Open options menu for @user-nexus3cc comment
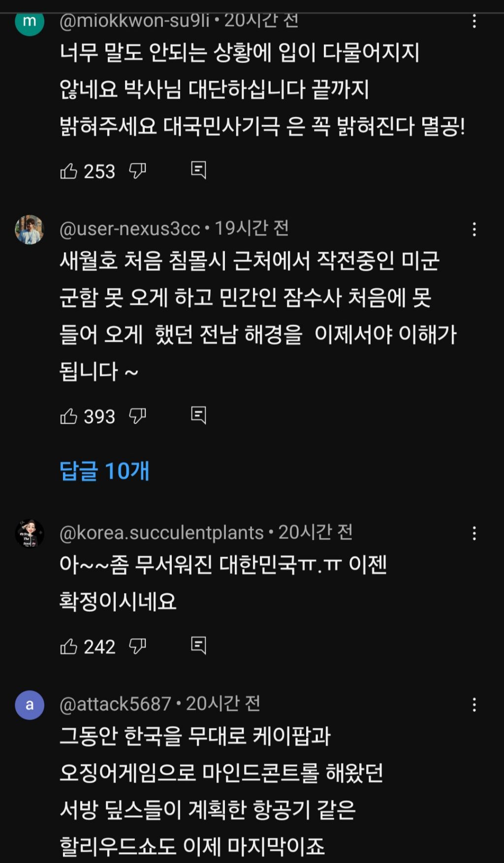504x863 pixels. (474, 230)
